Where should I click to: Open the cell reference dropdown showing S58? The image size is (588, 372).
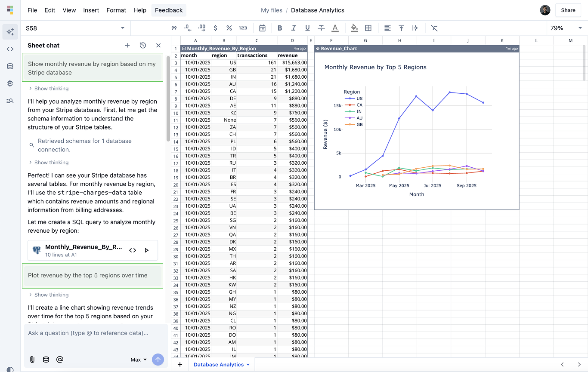click(123, 28)
